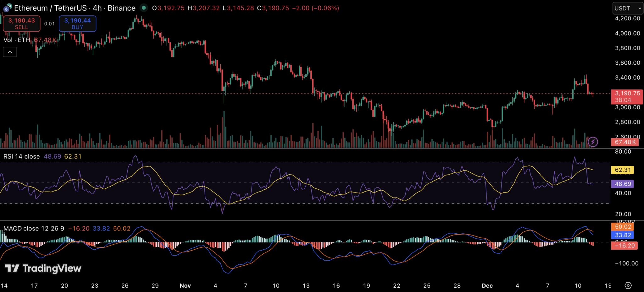Click the green market status dot

144,8
